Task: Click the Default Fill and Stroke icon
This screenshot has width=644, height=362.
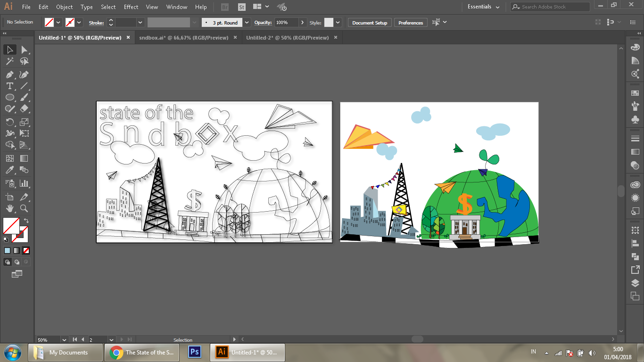Action: 6,239
